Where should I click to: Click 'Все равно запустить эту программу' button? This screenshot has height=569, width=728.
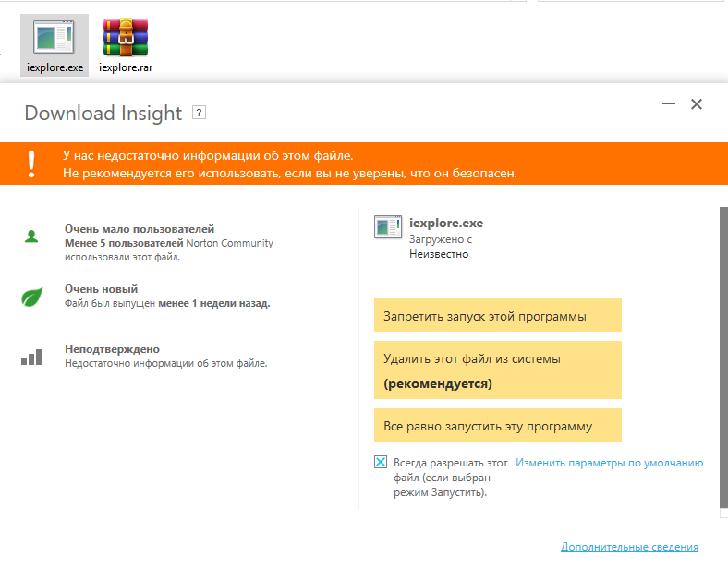498,425
